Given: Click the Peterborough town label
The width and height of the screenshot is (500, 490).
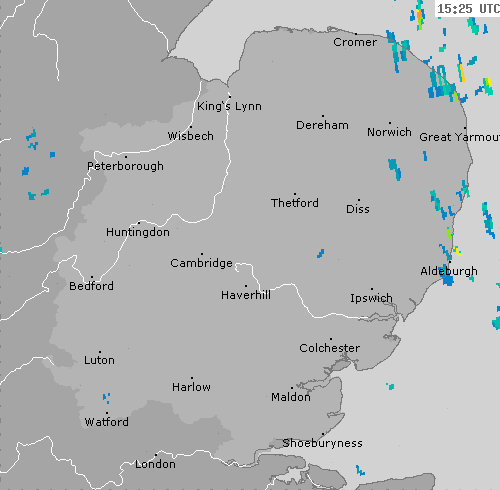Looking at the screenshot, I should (125, 166).
